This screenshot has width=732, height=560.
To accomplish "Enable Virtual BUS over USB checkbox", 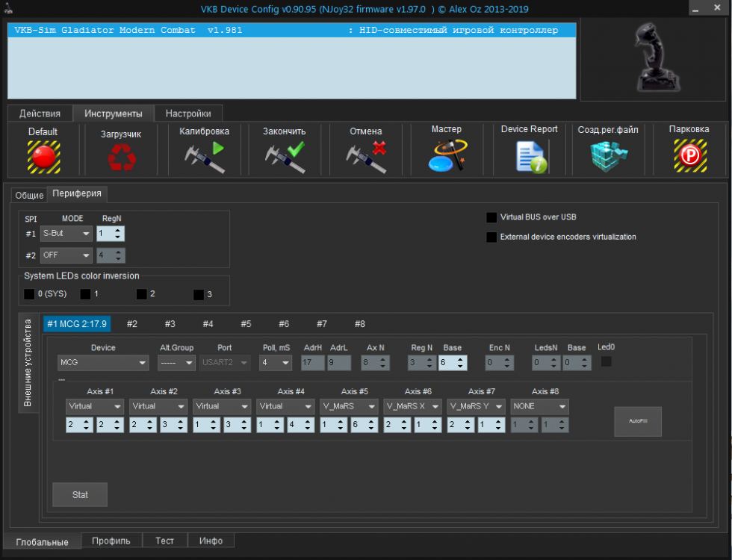I will coord(491,217).
